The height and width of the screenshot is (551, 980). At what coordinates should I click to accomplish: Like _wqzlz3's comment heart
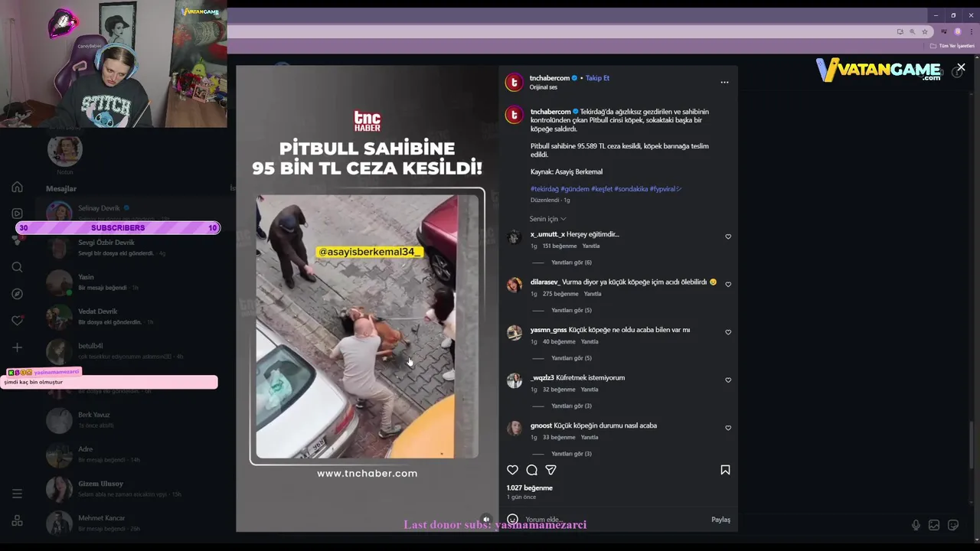[x=728, y=380]
